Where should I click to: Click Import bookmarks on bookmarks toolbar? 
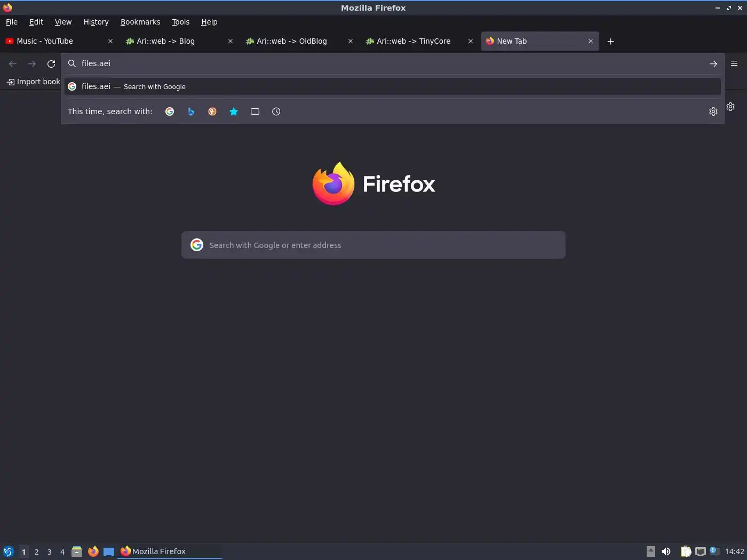tap(33, 82)
